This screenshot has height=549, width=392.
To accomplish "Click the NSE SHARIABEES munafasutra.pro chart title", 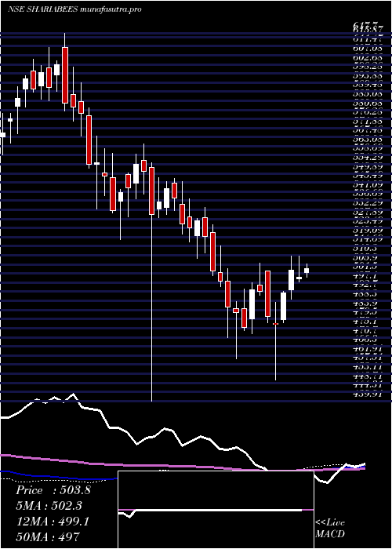I will pyautogui.click(x=74, y=9).
